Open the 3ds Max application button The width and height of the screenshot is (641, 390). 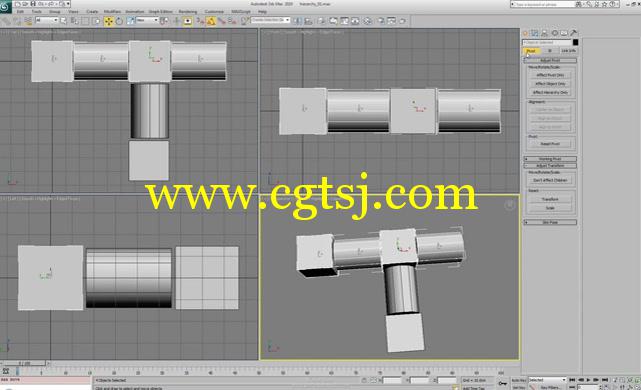(5, 6)
